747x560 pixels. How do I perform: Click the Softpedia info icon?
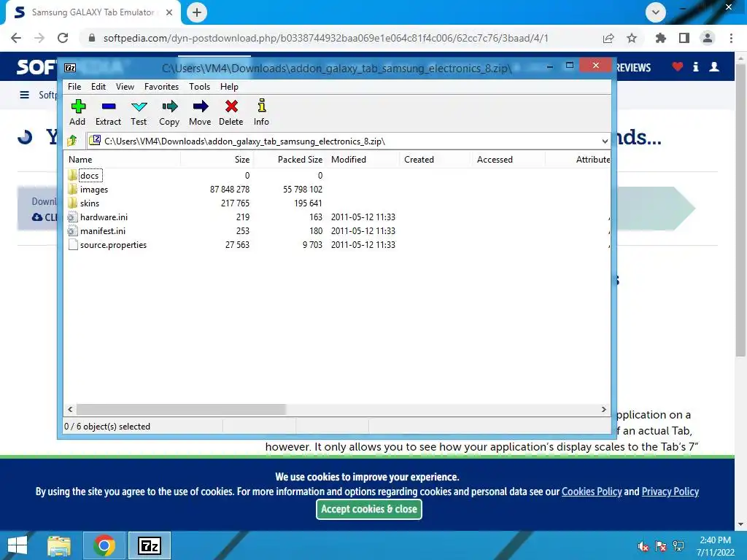point(695,66)
